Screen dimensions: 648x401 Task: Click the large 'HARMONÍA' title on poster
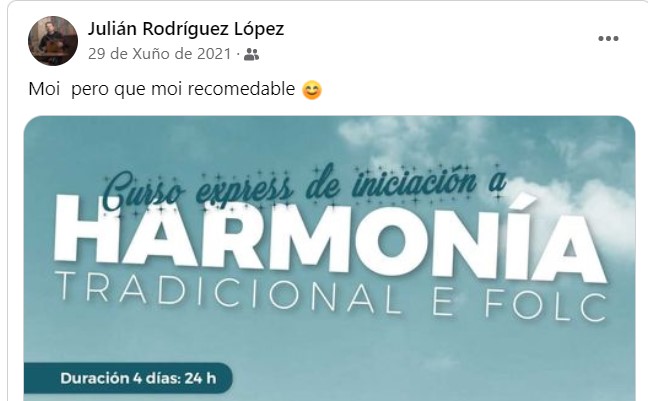330,239
